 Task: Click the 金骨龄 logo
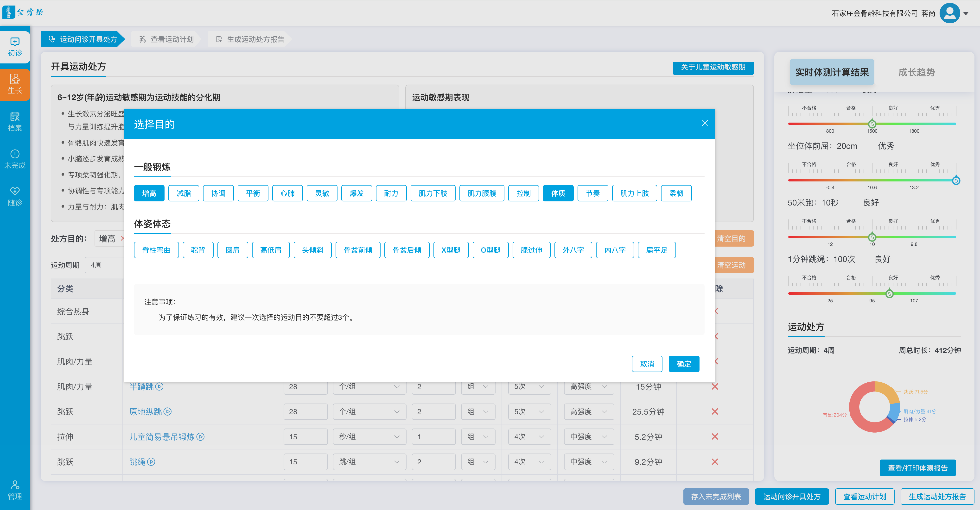(x=23, y=12)
